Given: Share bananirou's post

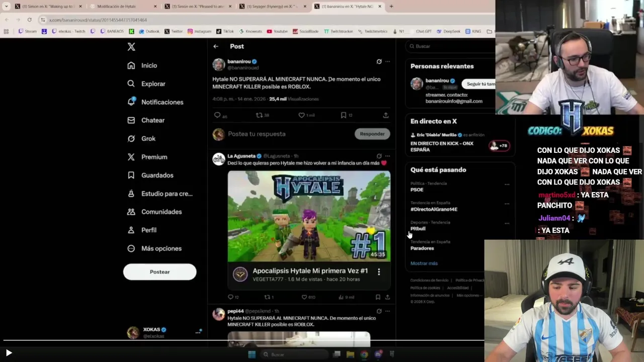Looking at the screenshot, I should (386, 115).
